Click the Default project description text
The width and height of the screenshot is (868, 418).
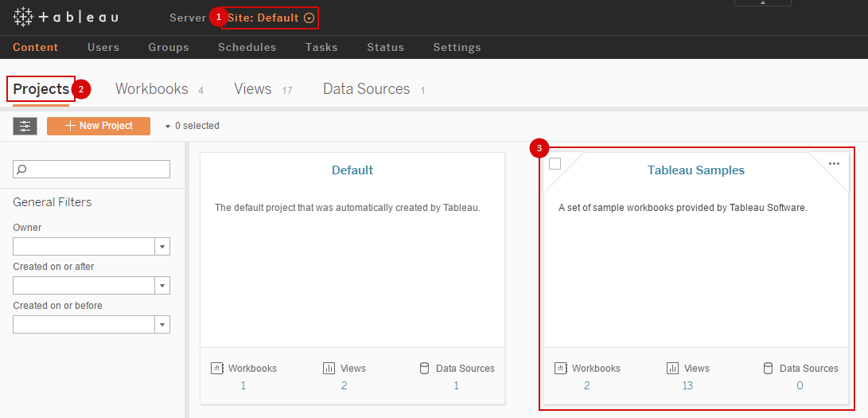[x=348, y=208]
